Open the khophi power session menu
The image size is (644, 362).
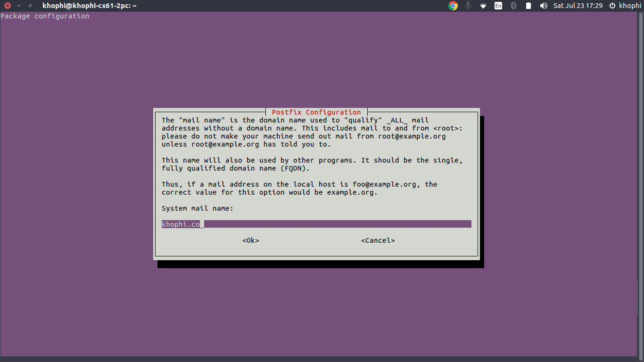625,6
